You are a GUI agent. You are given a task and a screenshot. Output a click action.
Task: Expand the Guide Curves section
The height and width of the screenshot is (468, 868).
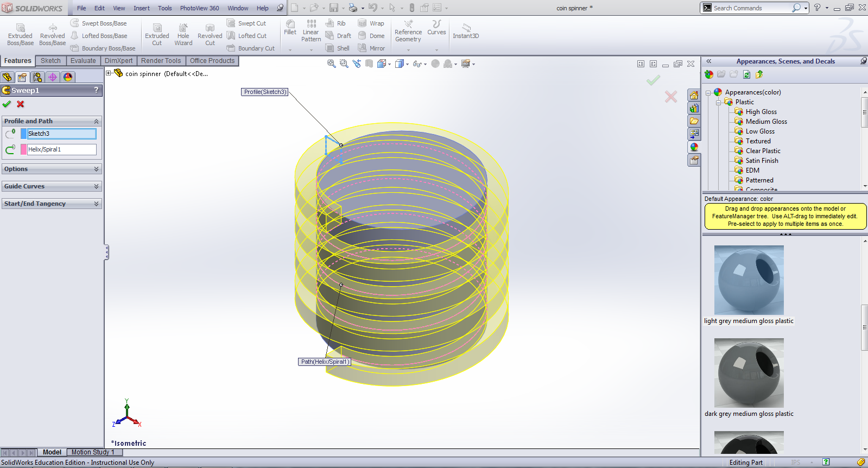coord(52,186)
